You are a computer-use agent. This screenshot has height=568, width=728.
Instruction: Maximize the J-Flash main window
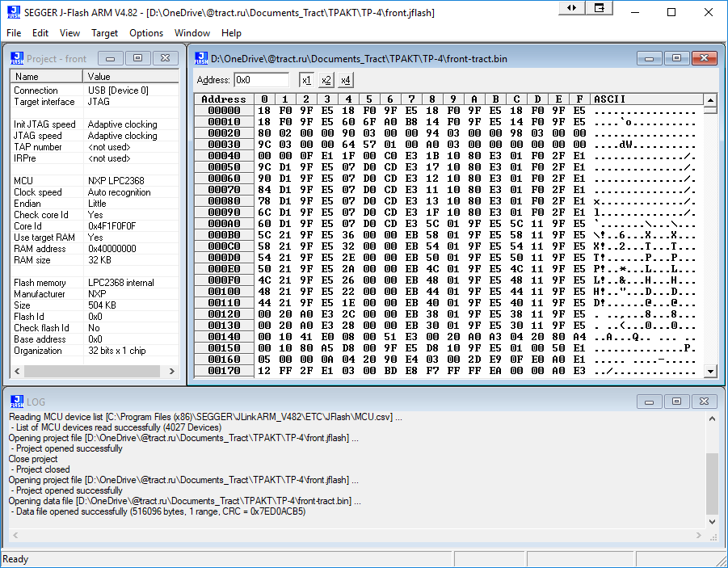[x=671, y=12]
